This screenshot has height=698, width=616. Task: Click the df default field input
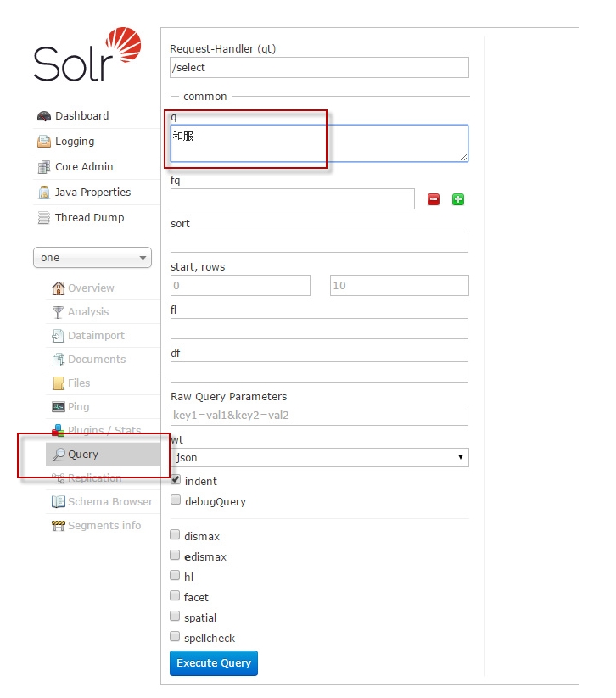(x=319, y=372)
